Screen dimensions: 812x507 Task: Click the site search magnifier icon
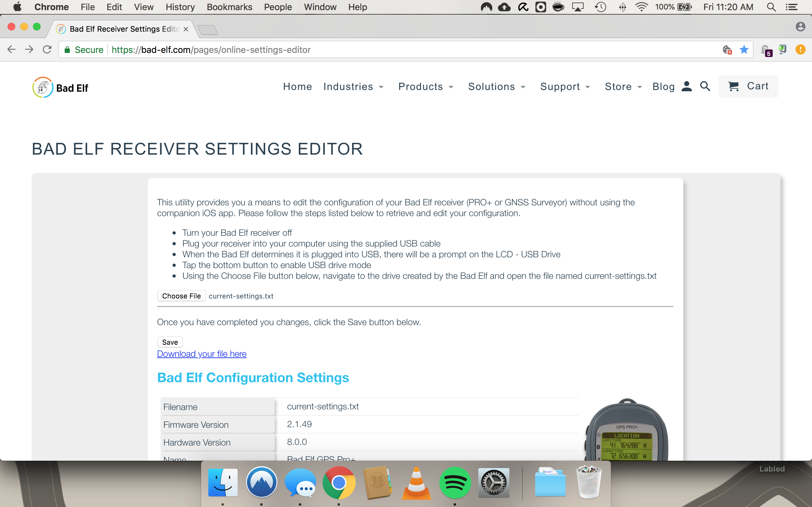pyautogui.click(x=705, y=87)
